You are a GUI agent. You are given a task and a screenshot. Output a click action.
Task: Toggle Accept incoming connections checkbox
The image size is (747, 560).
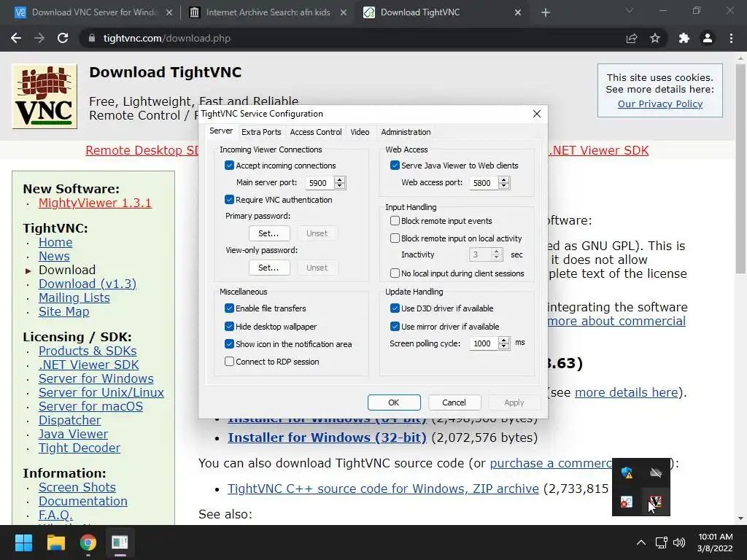tap(229, 166)
